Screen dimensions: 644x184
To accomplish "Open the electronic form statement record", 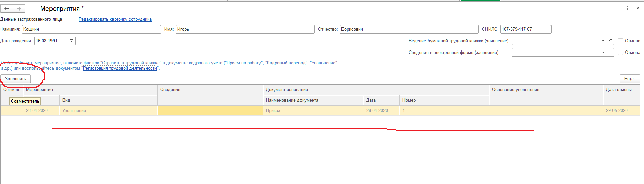I will (610, 53).
